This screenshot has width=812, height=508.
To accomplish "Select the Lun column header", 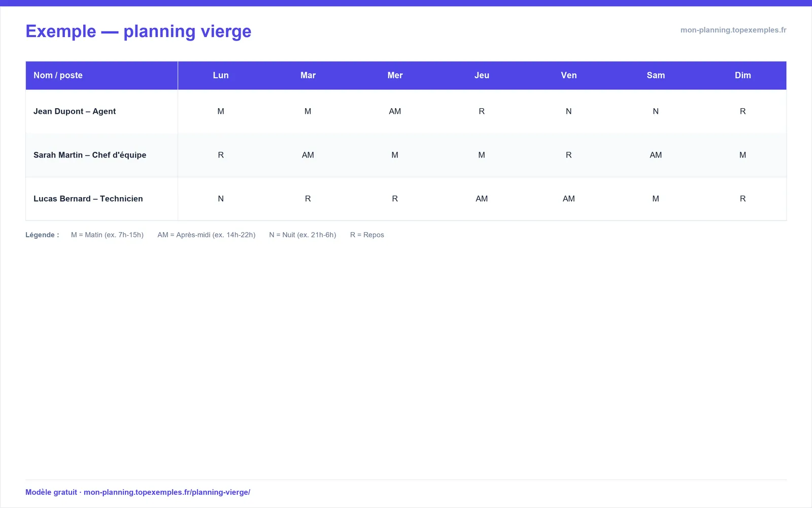I will (221, 75).
